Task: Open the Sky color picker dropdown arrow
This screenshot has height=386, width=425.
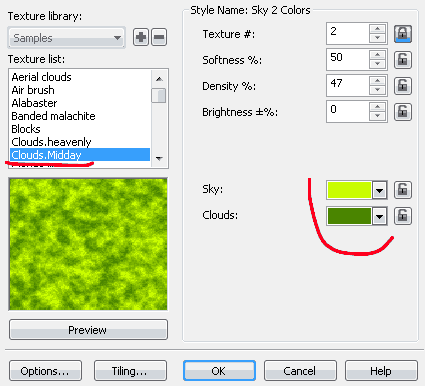Action: [x=379, y=190]
